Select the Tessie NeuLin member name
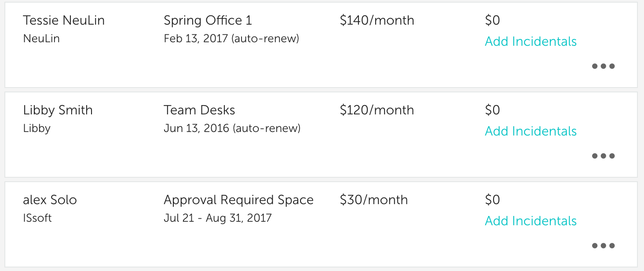The width and height of the screenshot is (644, 271). tap(64, 20)
